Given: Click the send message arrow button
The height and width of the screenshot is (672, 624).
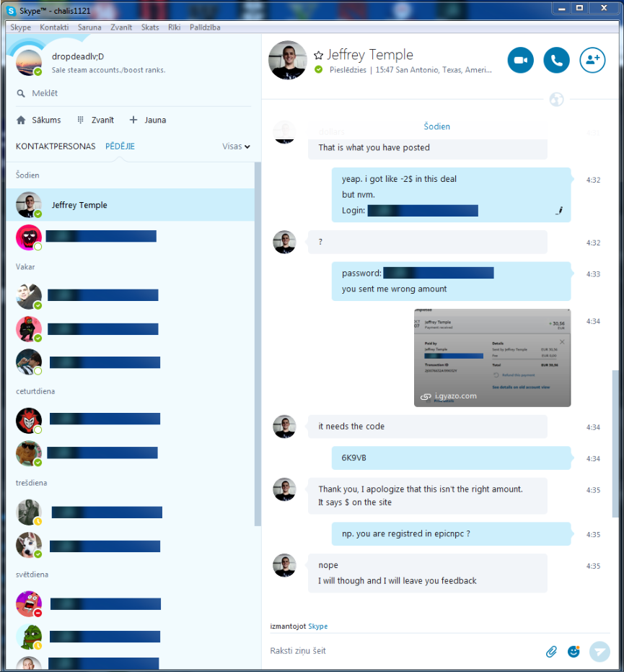Looking at the screenshot, I should point(599,651).
